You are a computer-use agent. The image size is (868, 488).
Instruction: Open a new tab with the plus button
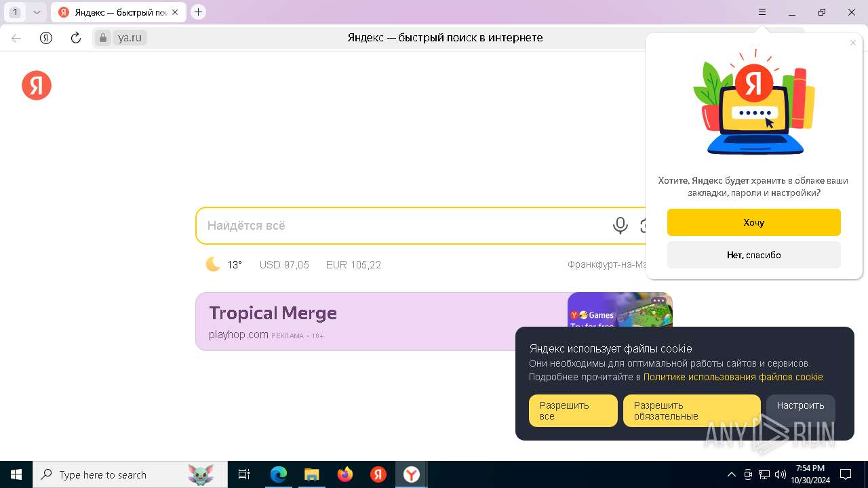pyautogui.click(x=198, y=12)
